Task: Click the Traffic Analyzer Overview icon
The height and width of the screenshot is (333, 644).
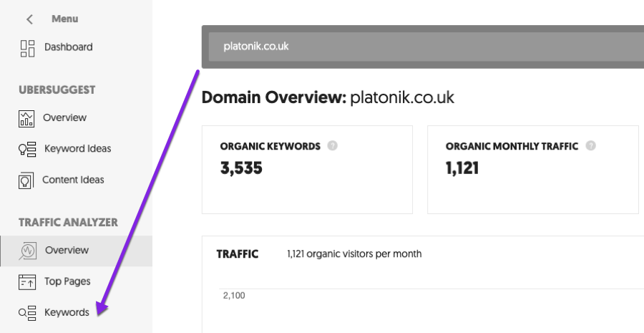Action: point(27,251)
